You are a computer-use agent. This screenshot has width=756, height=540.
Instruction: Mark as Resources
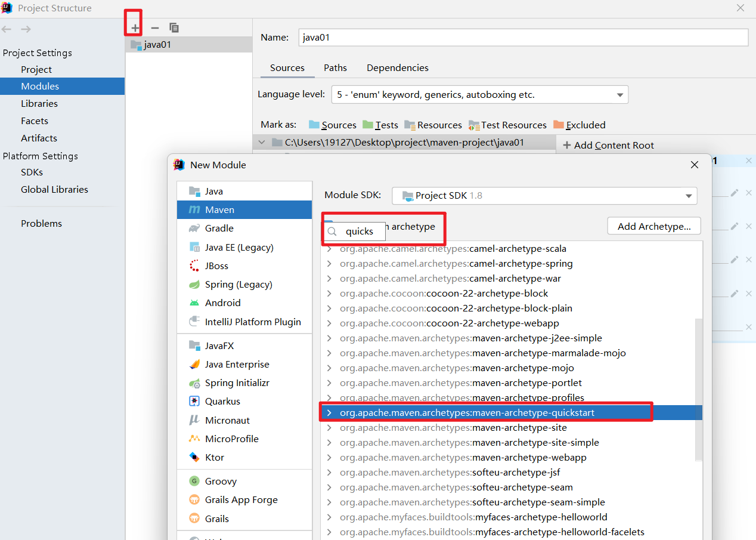(x=433, y=125)
